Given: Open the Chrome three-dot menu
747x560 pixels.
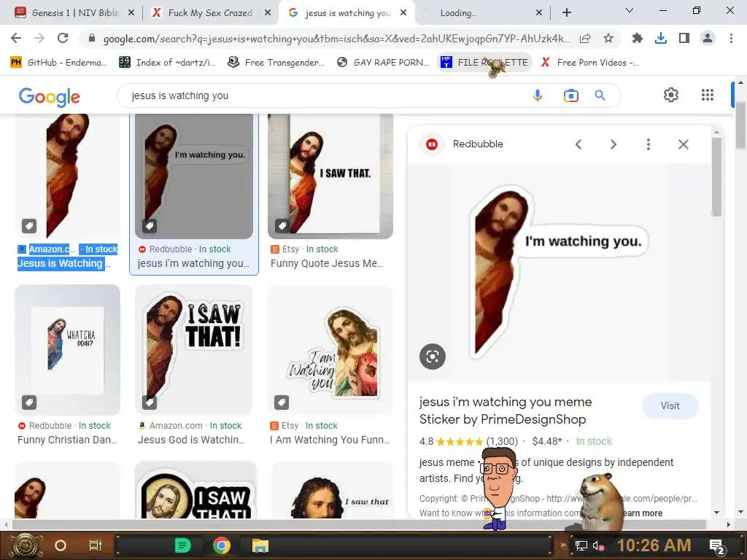Looking at the screenshot, I should tap(731, 38).
